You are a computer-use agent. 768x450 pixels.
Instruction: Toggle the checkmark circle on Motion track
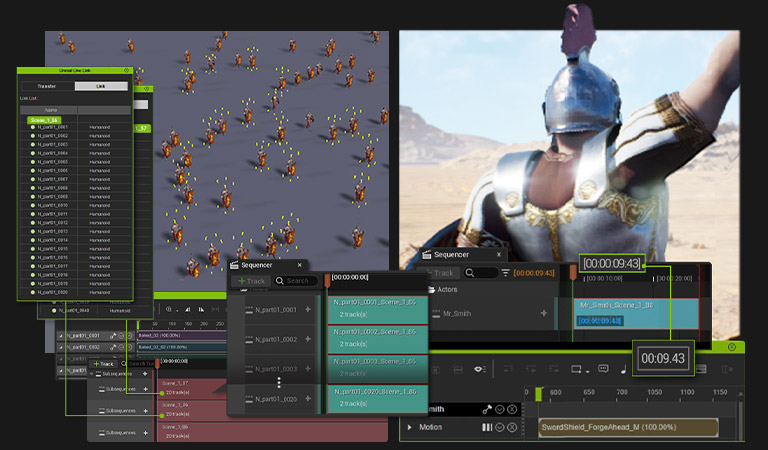(x=498, y=427)
